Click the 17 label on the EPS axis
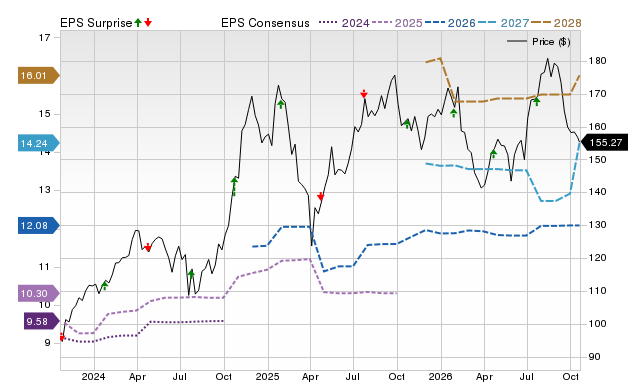The image size is (640, 382). (x=44, y=38)
